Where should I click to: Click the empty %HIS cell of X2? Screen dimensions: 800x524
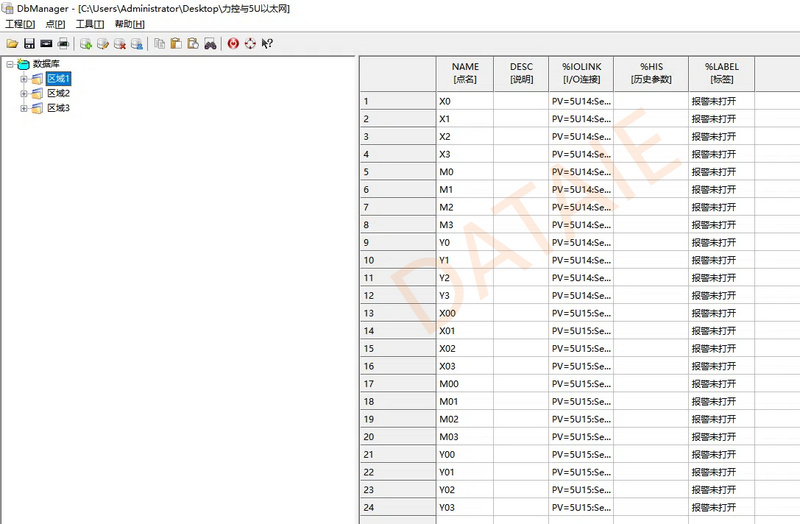[651, 137]
